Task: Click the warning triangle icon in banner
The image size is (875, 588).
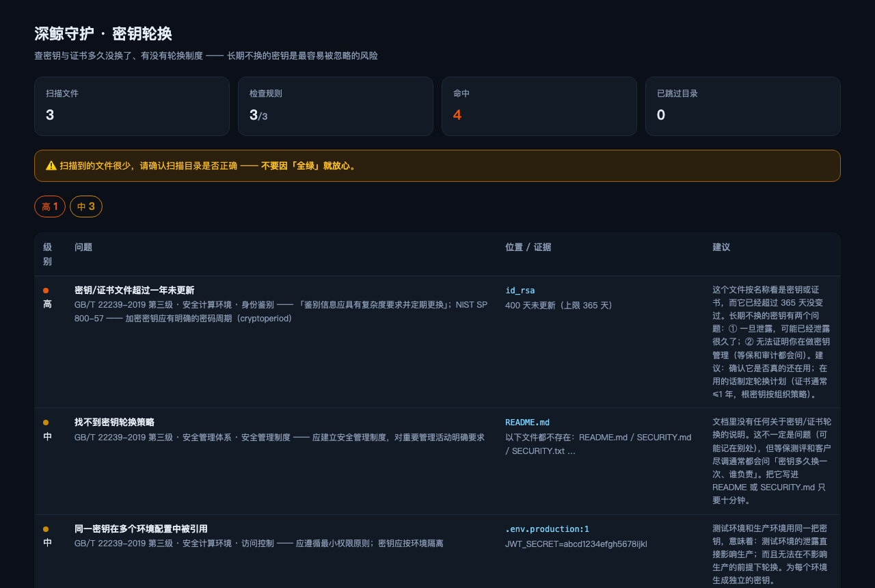Action: pos(51,165)
